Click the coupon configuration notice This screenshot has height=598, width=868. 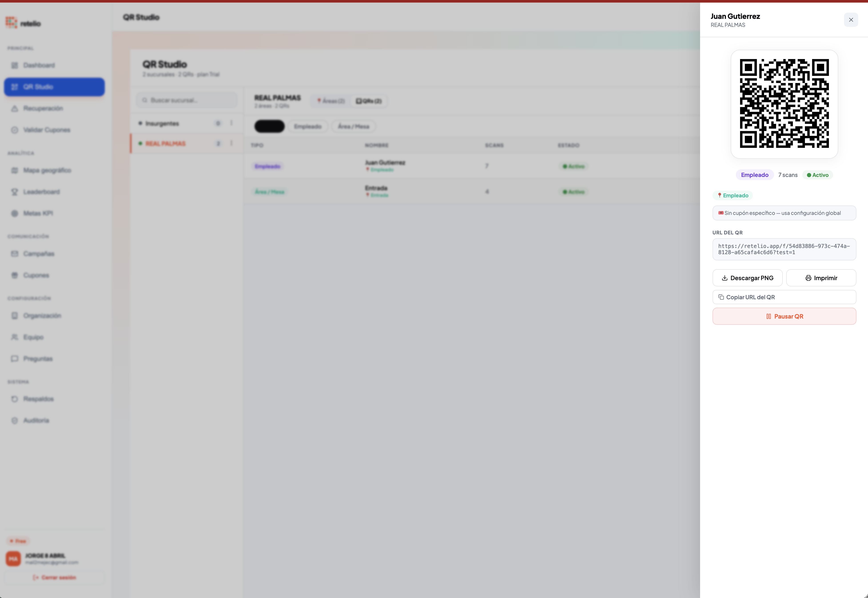point(784,213)
